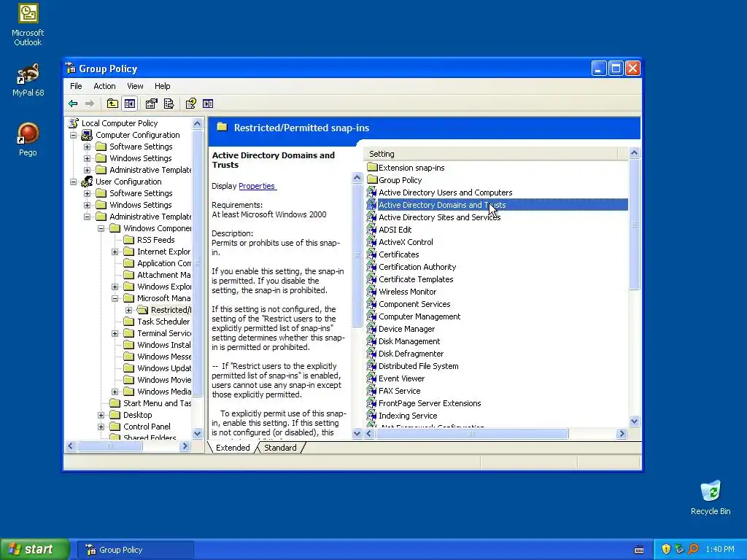Select the Task Scheduler tree item

click(x=163, y=322)
